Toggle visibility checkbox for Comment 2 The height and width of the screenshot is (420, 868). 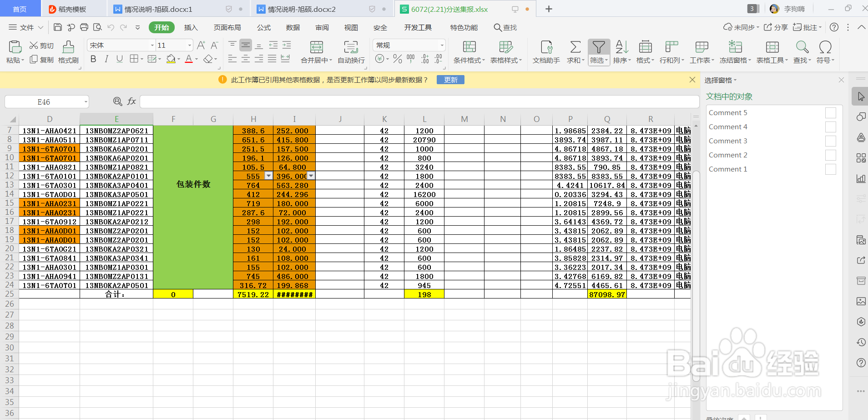click(x=831, y=155)
